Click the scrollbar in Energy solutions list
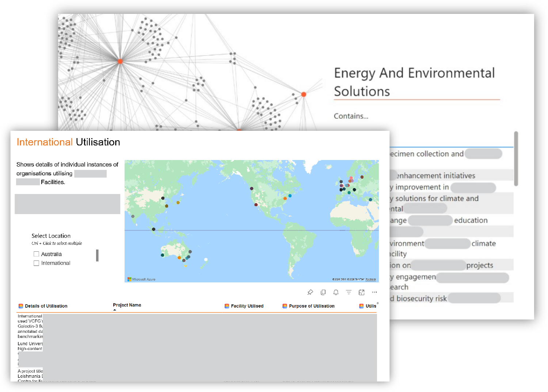Viewport: 548px width, 392px height. [516, 159]
